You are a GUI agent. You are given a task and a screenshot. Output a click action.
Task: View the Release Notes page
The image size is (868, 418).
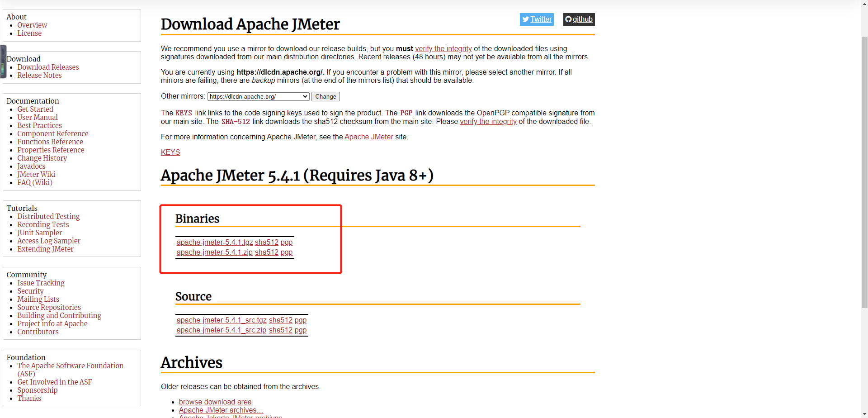(39, 75)
